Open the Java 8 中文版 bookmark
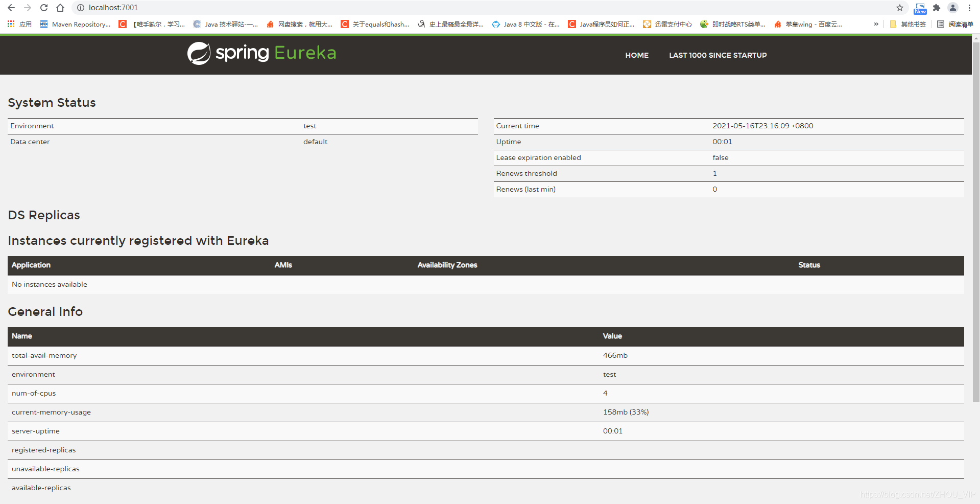Image resolution: width=980 pixels, height=504 pixels. click(526, 24)
